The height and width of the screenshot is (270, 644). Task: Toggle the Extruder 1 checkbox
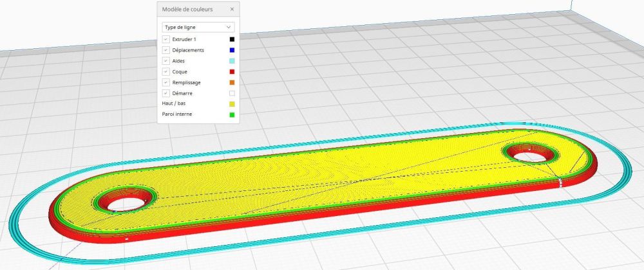pyautogui.click(x=166, y=39)
